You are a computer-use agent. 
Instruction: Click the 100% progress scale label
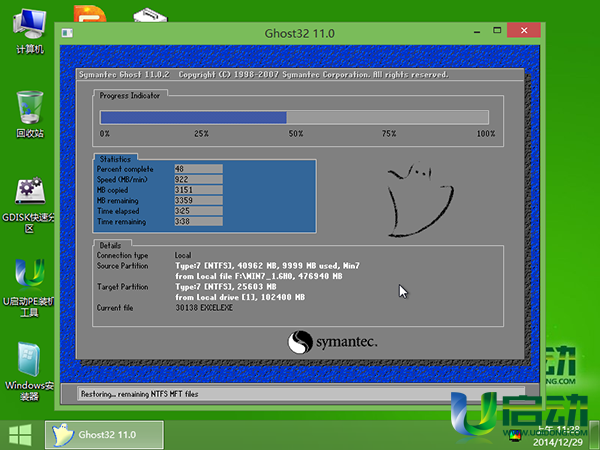click(486, 134)
